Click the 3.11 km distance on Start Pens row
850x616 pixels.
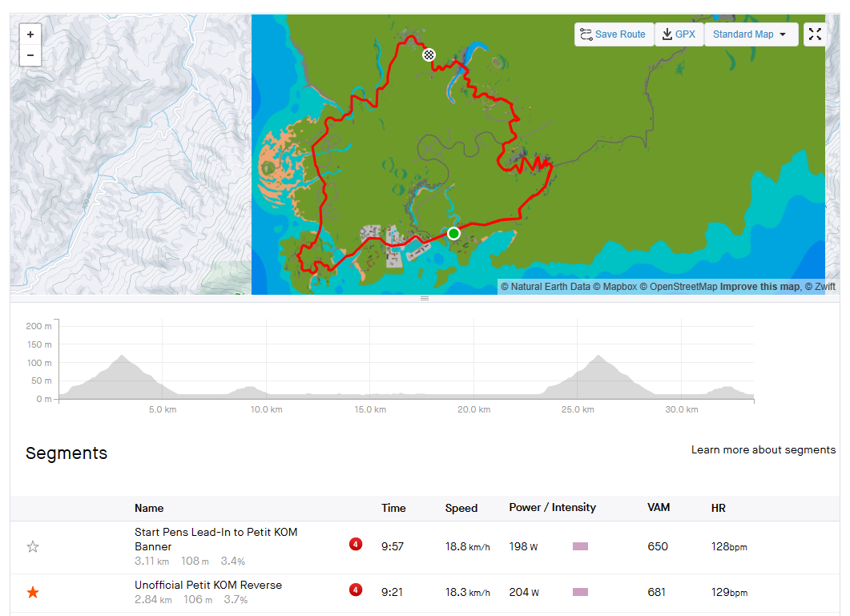coord(151,562)
